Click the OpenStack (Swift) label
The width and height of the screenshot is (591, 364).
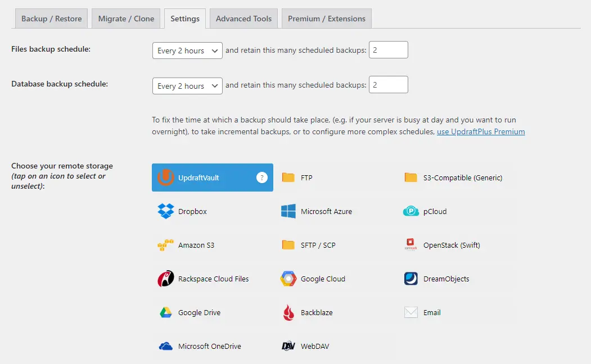[452, 245]
